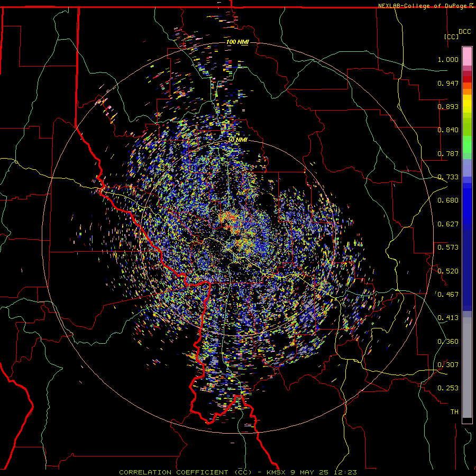The image size is (476, 476).
Task: Select the gray segment of the color scale
Action: 467,368
